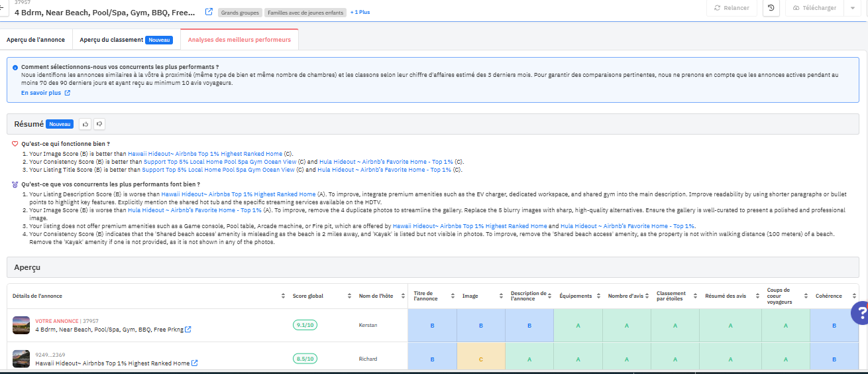Sort by the Équipements column
Viewport: 868px width, 374px height.
pyautogui.click(x=600, y=296)
